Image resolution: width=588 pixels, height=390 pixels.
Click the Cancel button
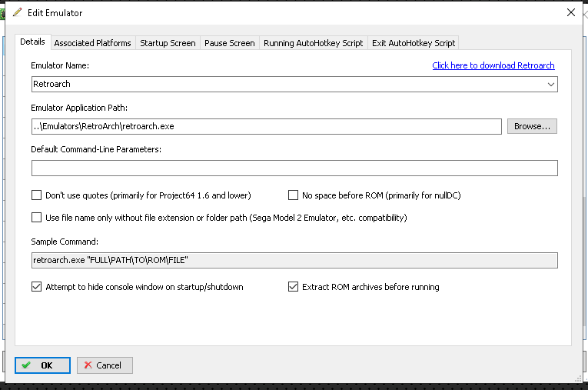coord(105,365)
